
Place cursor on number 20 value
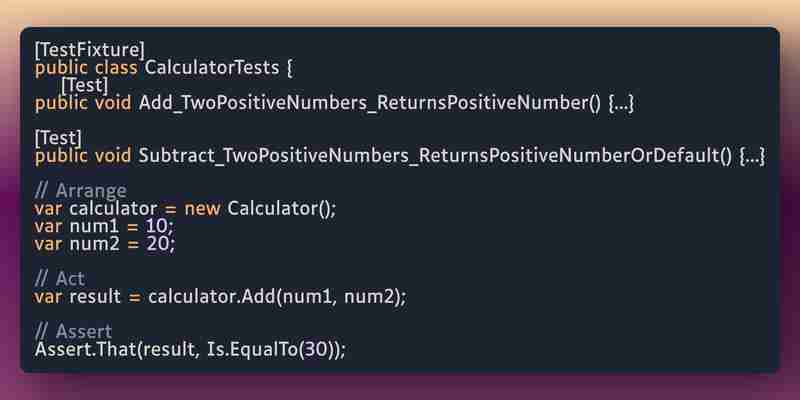158,244
